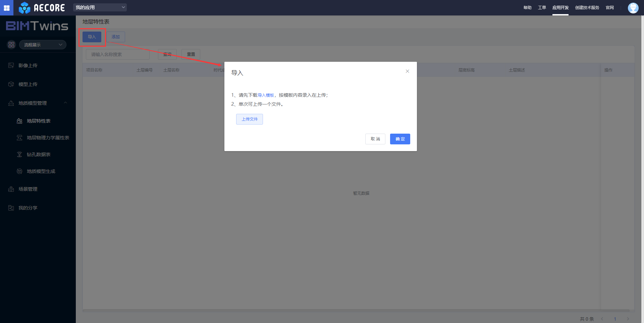Click the 场景管理 sidebar icon
Screen dimensions: 644x323
tap(11, 189)
